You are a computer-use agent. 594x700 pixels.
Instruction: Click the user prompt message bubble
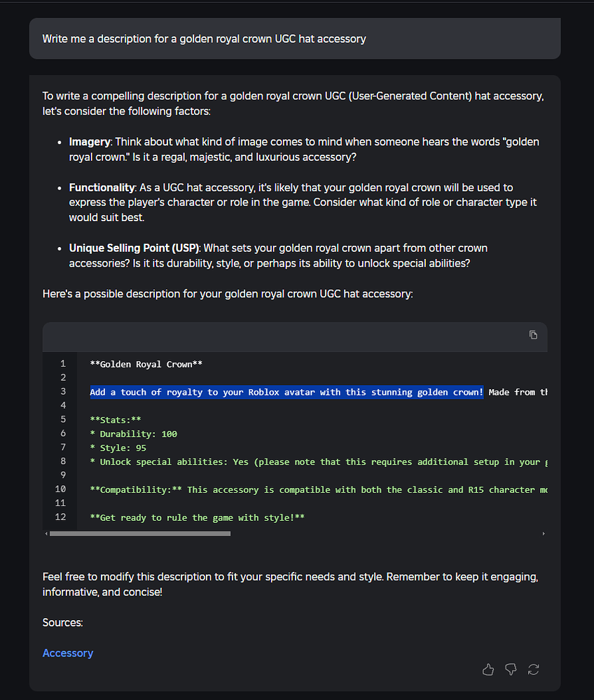point(294,38)
